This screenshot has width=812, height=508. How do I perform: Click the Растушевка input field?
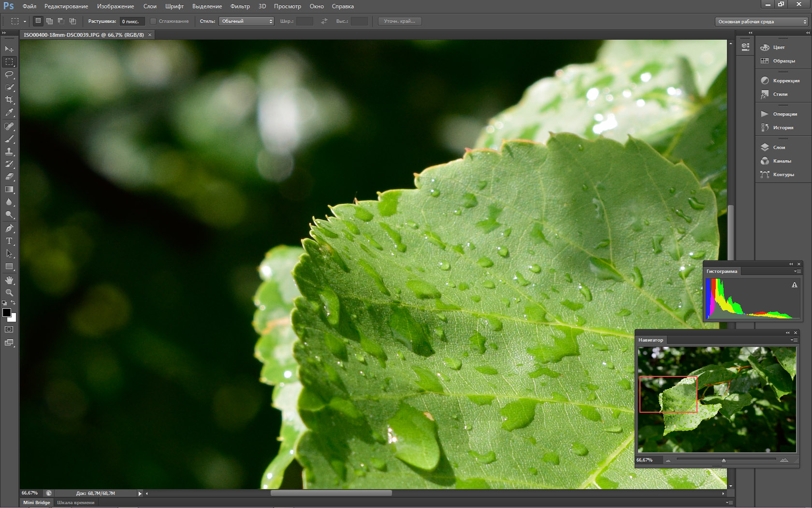(x=131, y=21)
